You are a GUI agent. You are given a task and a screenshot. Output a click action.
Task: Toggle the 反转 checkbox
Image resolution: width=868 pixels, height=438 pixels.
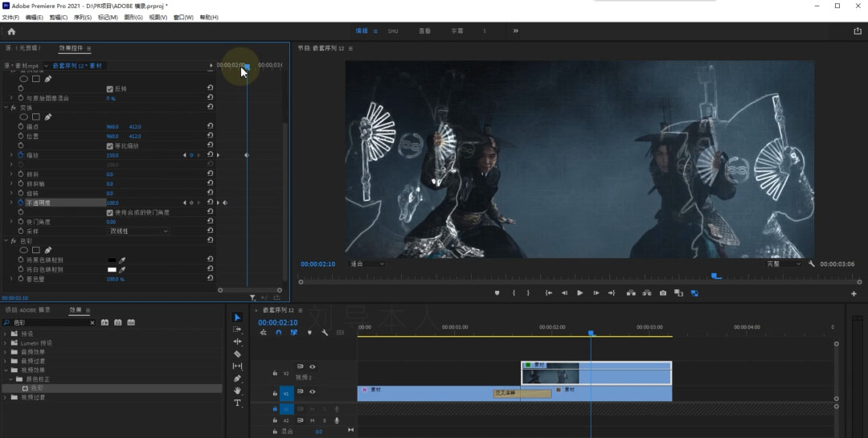point(109,88)
